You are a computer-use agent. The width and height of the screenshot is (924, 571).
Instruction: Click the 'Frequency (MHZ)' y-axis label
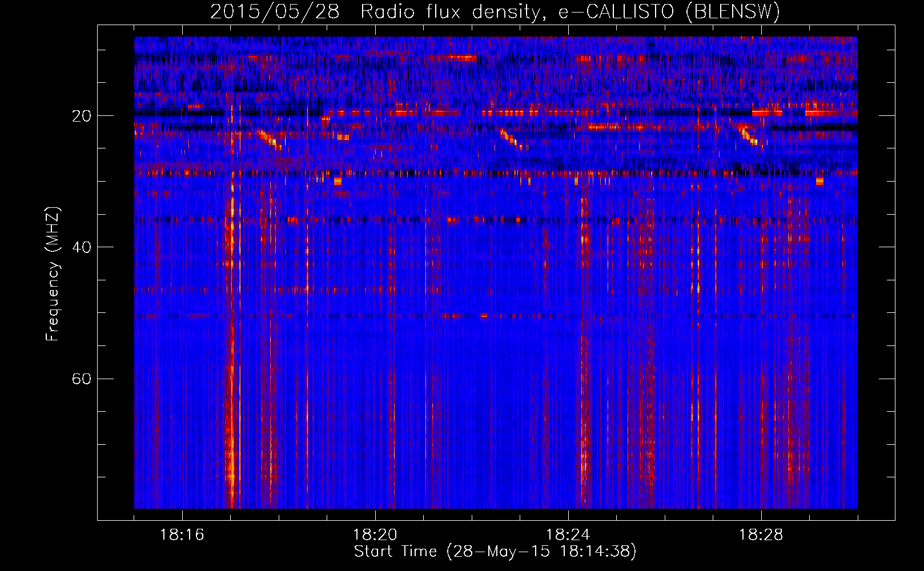[52, 274]
